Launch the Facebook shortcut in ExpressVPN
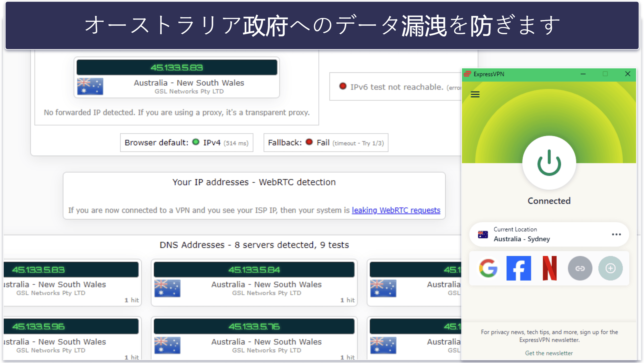 click(518, 268)
